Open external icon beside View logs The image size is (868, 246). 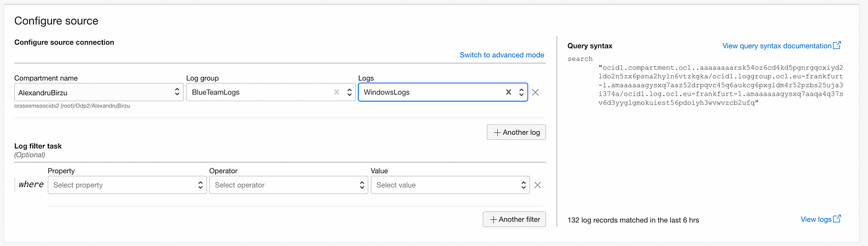837,219
